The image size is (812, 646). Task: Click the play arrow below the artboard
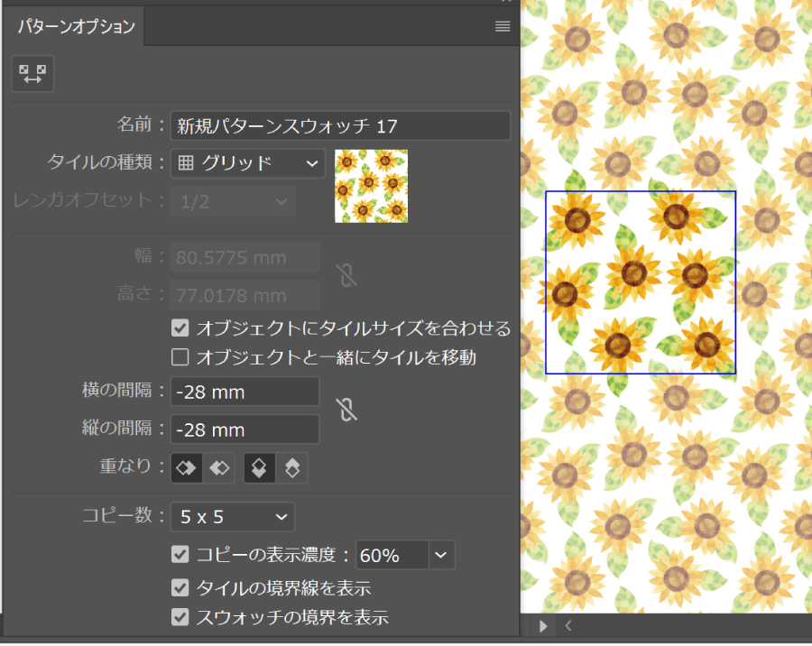(x=543, y=625)
